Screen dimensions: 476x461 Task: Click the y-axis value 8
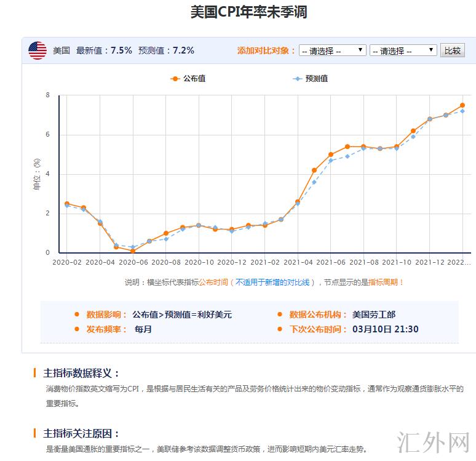[x=47, y=95]
